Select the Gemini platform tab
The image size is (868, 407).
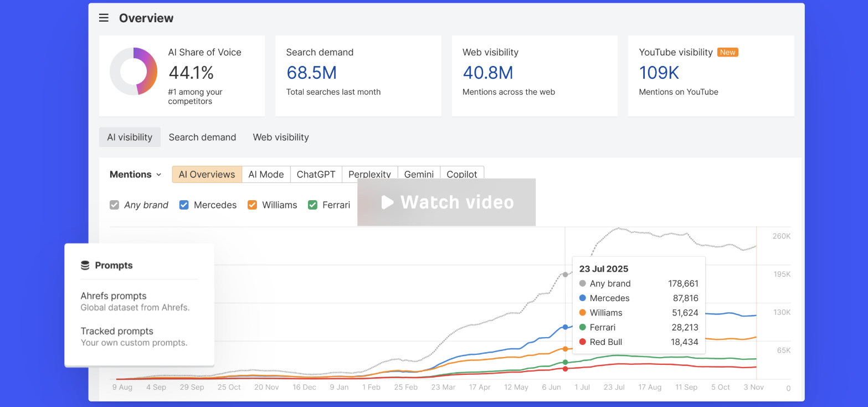[x=419, y=174]
